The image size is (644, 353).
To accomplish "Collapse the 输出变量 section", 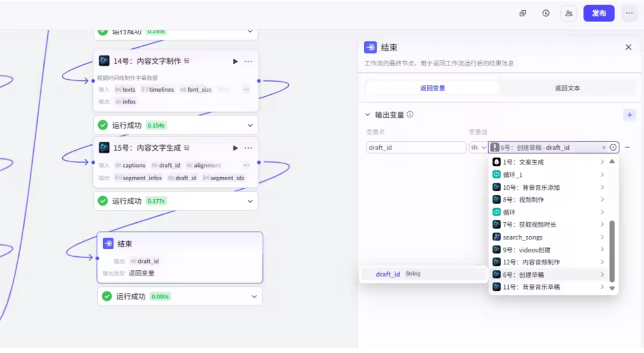I will 368,115.
